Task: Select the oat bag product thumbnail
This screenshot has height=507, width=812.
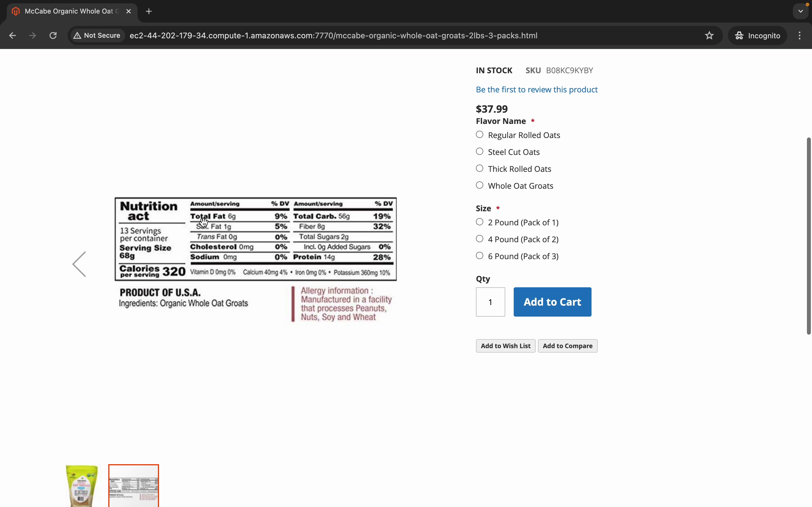Action: click(x=81, y=486)
